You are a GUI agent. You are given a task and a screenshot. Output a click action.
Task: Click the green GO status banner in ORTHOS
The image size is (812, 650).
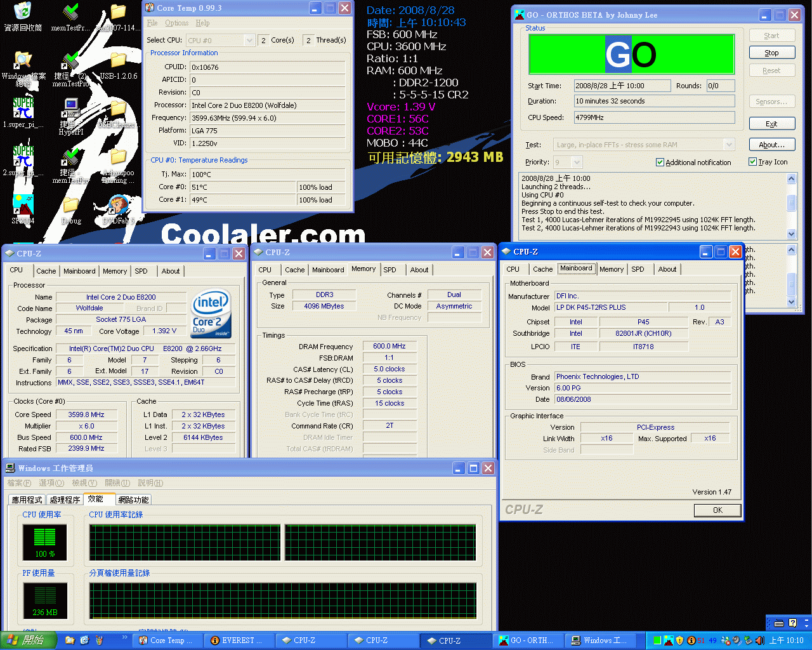[631, 55]
